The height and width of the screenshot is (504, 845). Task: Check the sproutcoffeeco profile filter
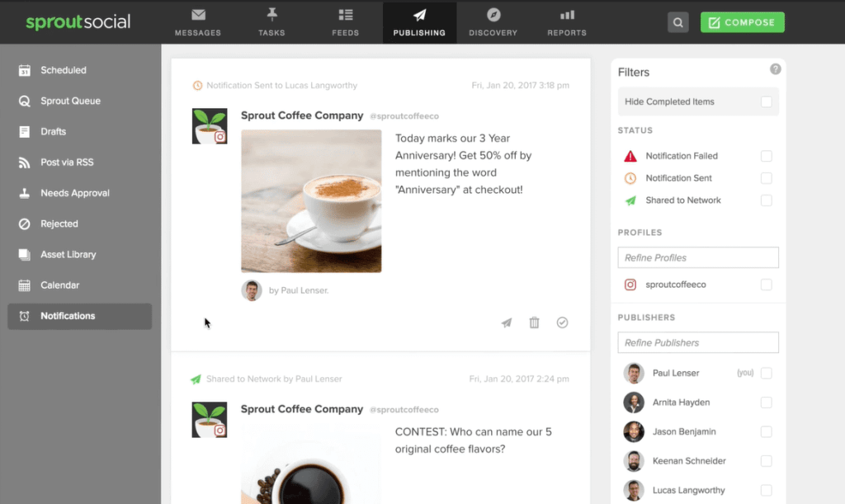(766, 285)
